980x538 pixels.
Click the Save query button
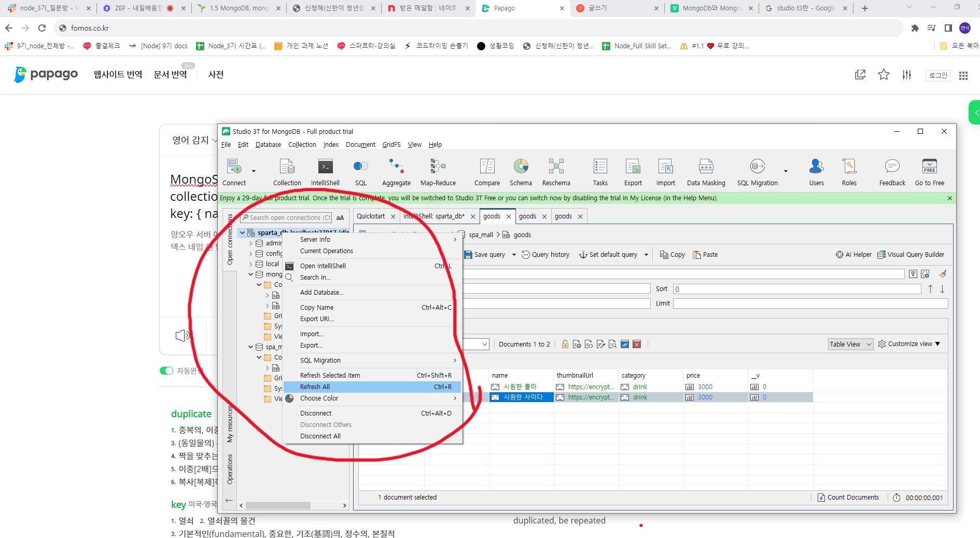[x=485, y=255]
